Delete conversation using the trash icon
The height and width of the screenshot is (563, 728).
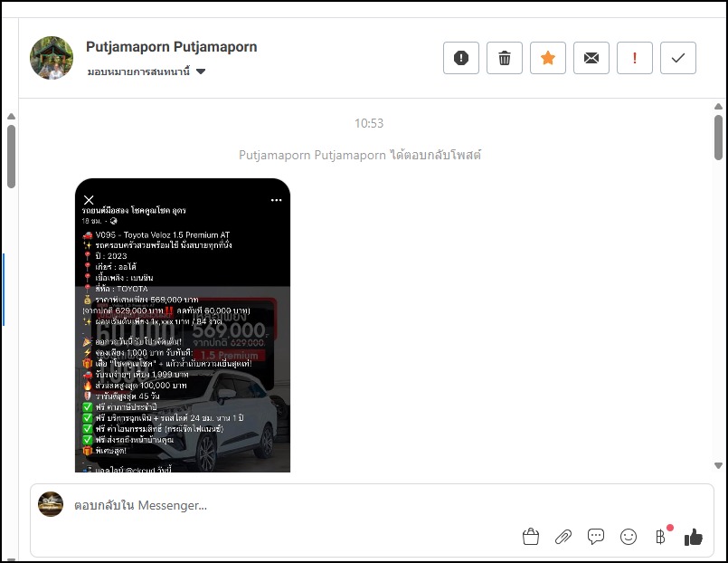click(x=505, y=58)
